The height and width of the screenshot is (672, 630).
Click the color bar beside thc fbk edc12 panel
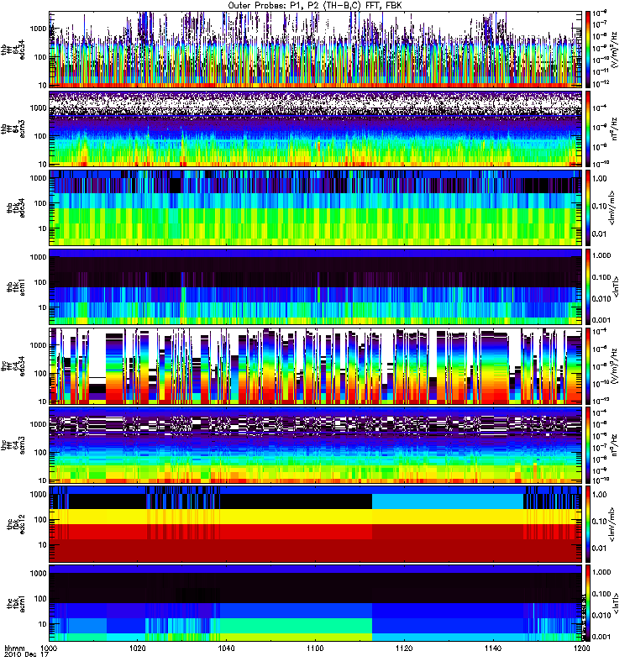click(588, 523)
